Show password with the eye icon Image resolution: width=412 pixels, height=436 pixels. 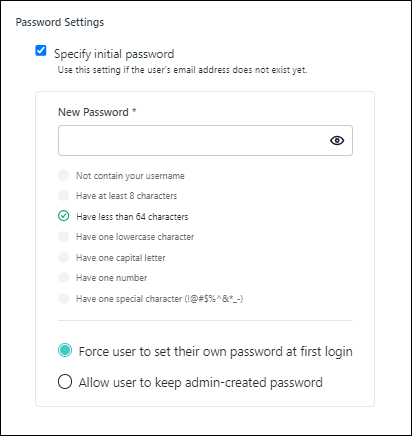point(337,140)
